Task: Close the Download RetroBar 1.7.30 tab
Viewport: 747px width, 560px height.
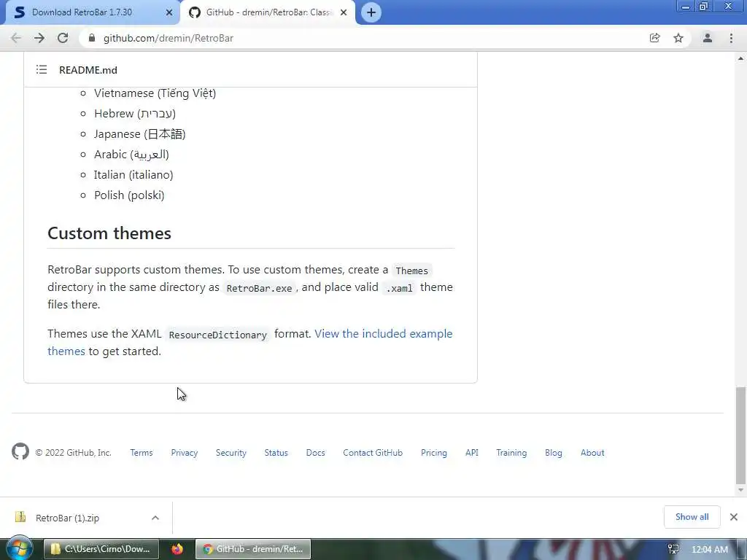Action: coord(169,12)
